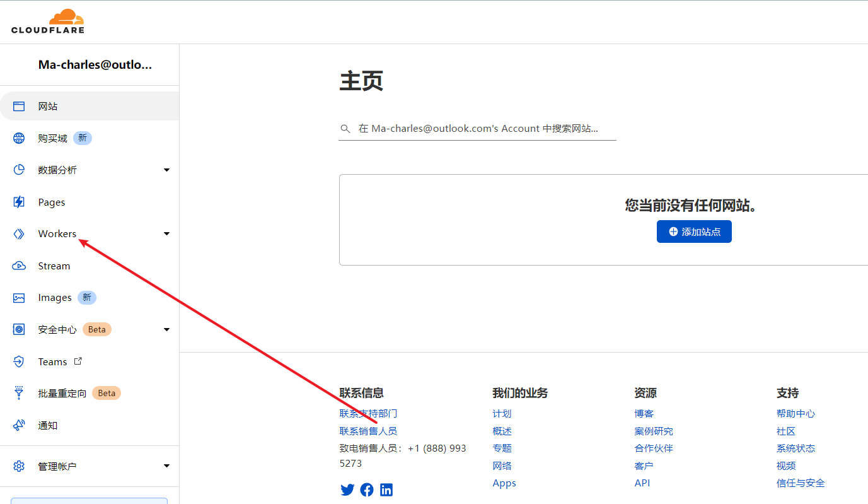
Task: Select the Images sidebar icon
Action: (19, 297)
